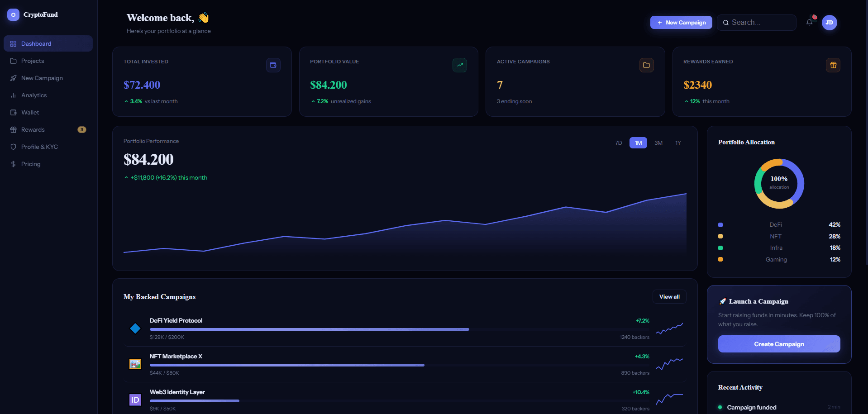Click the wallet card icon on Total Invested

273,65
